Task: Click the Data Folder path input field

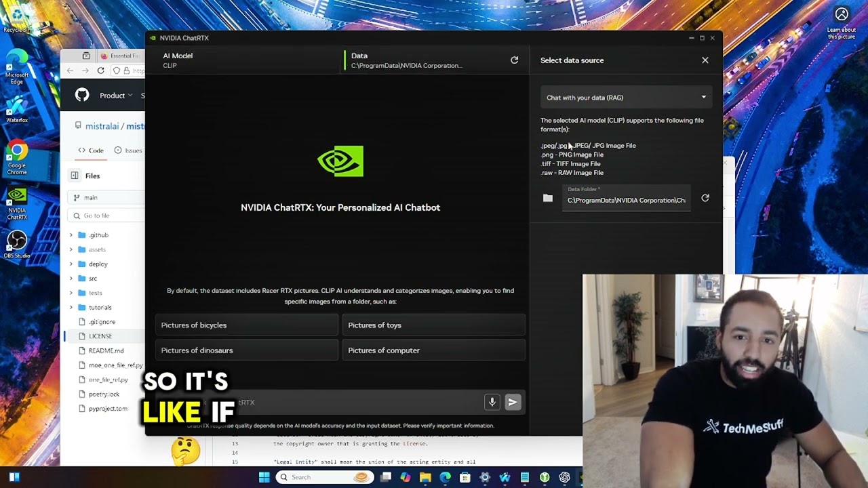Action: [626, 198]
